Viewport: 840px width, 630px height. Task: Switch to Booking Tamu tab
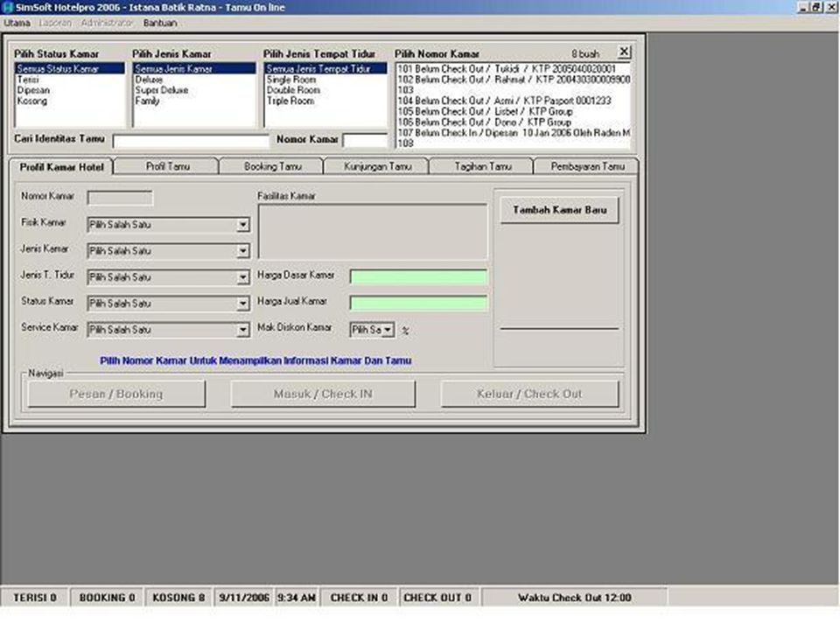pos(272,166)
